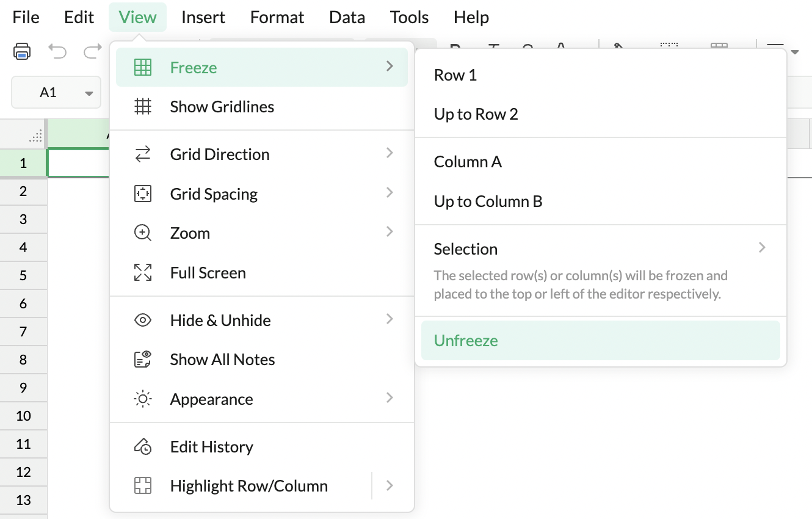The image size is (812, 519).
Task: Click the undo arrow icon
Action: [x=57, y=51]
